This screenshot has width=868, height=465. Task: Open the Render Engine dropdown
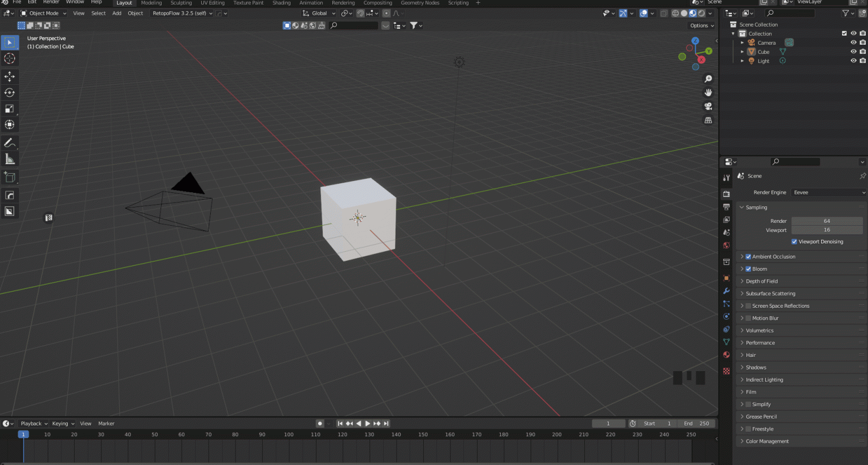tap(827, 192)
